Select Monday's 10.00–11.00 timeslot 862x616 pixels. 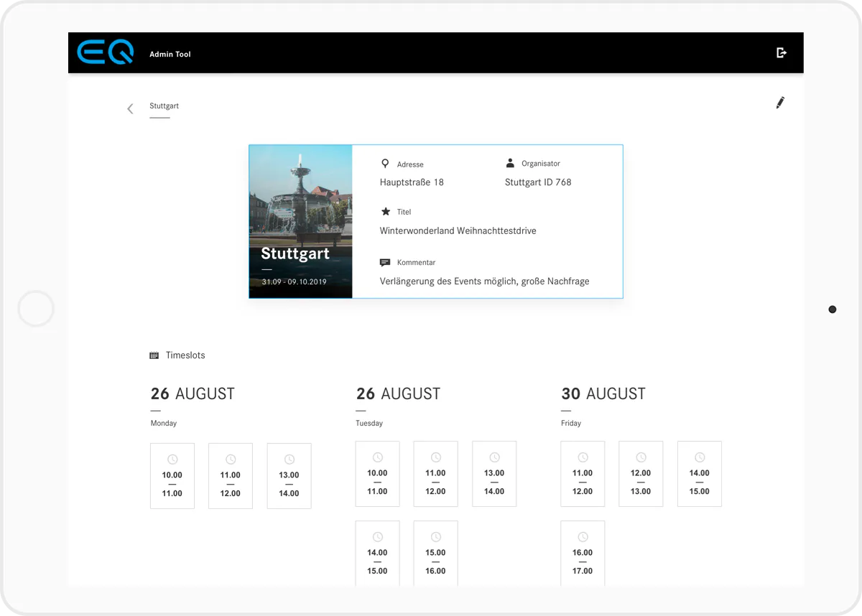coord(172,476)
